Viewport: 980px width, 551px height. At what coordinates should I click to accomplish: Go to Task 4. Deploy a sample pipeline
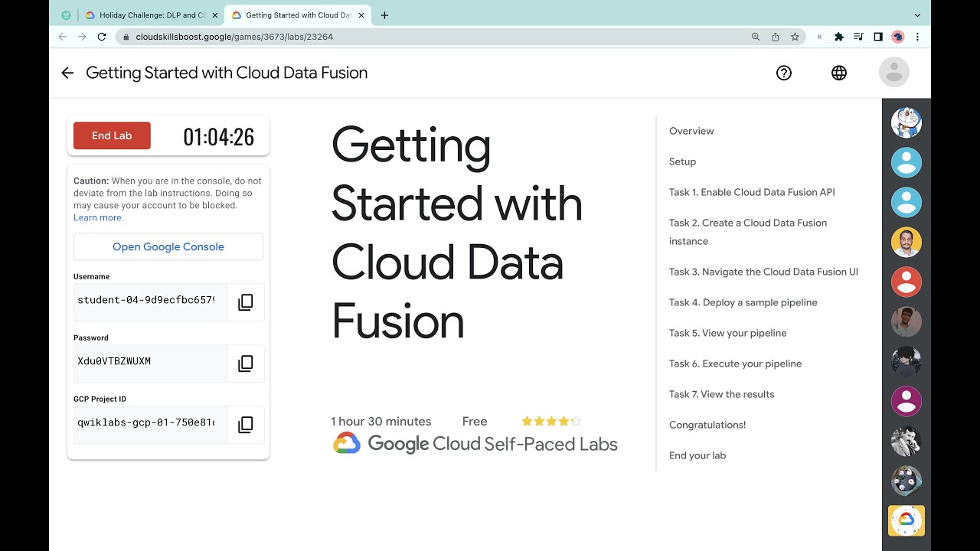click(743, 302)
